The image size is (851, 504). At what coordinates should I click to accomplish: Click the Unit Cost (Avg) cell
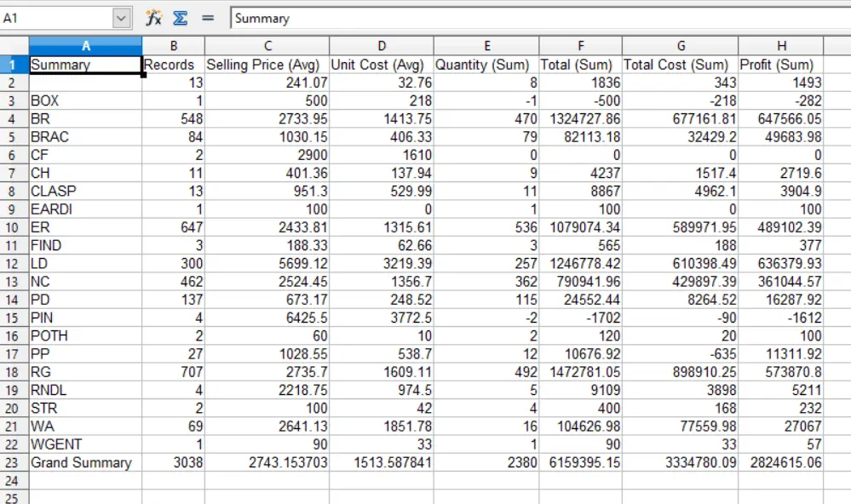(382, 65)
